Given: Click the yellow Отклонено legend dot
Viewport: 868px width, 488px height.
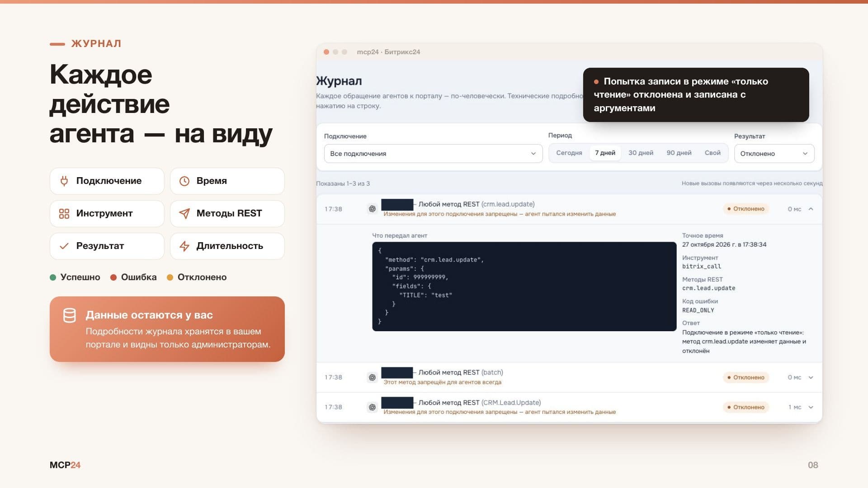Looking at the screenshot, I should pos(170,277).
